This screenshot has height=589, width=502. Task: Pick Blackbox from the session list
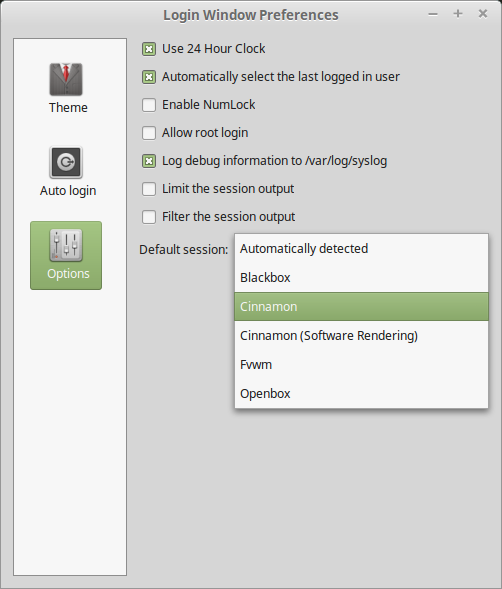361,278
